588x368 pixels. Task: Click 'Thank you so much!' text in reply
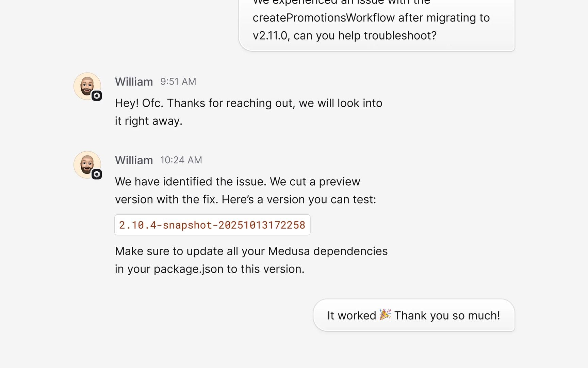[447, 316]
